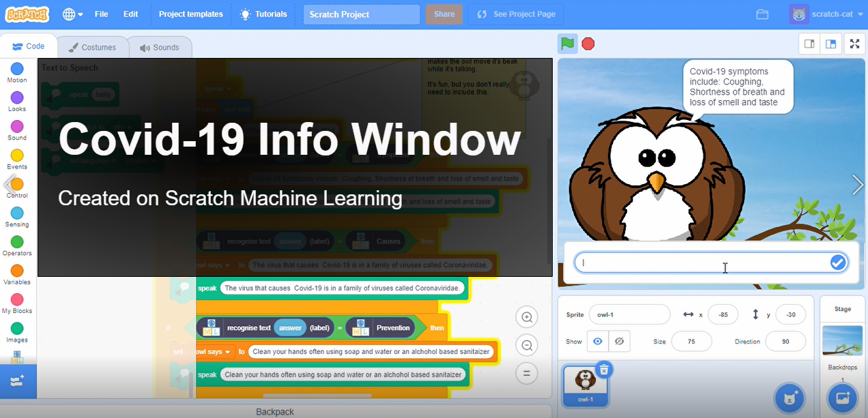This screenshot has height=418, width=868.
Task: Submit answer with the checkmark button
Action: tap(838, 263)
